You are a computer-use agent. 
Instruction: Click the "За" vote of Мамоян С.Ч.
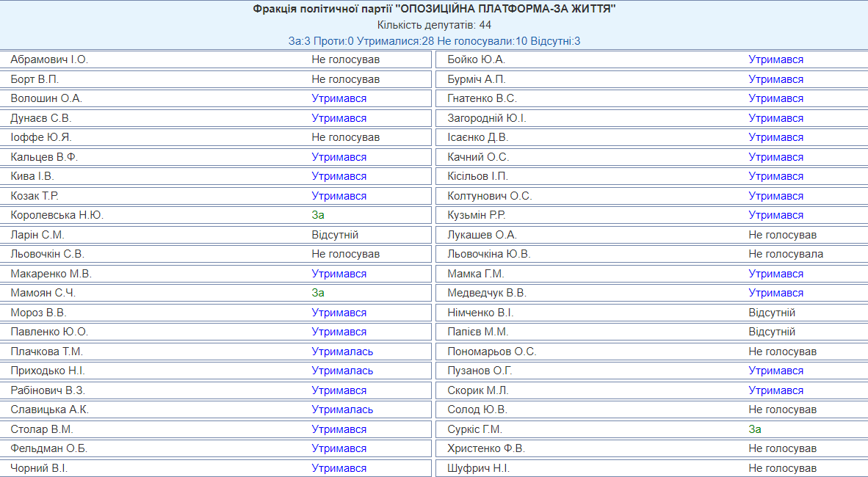pyautogui.click(x=318, y=293)
